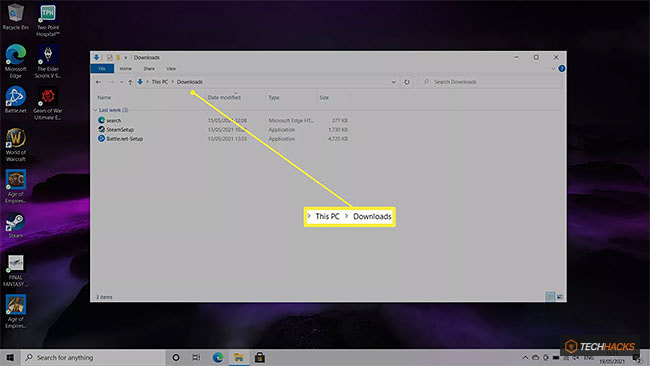Click the taskbar Search for anything box
The width and height of the screenshot is (650, 366).
[93, 357]
